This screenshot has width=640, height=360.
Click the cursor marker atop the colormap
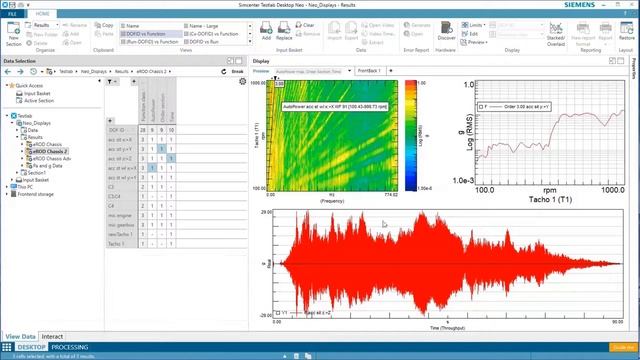point(275,78)
